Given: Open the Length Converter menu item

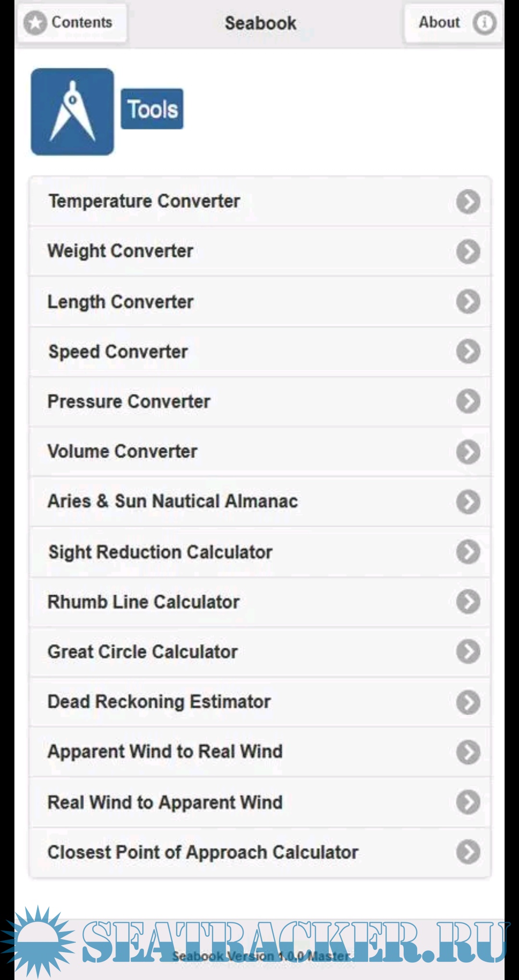Looking at the screenshot, I should tap(121, 302).
